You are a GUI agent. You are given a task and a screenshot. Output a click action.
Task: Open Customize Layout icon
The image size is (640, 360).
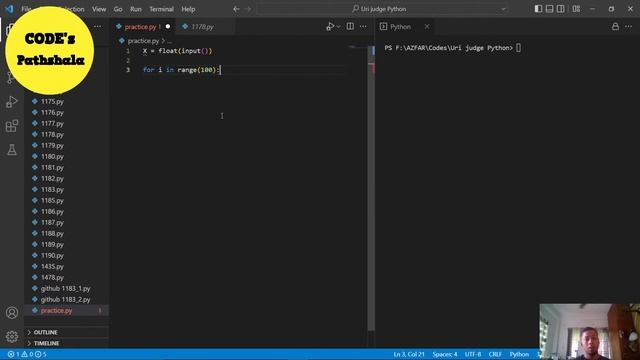pyautogui.click(x=576, y=9)
